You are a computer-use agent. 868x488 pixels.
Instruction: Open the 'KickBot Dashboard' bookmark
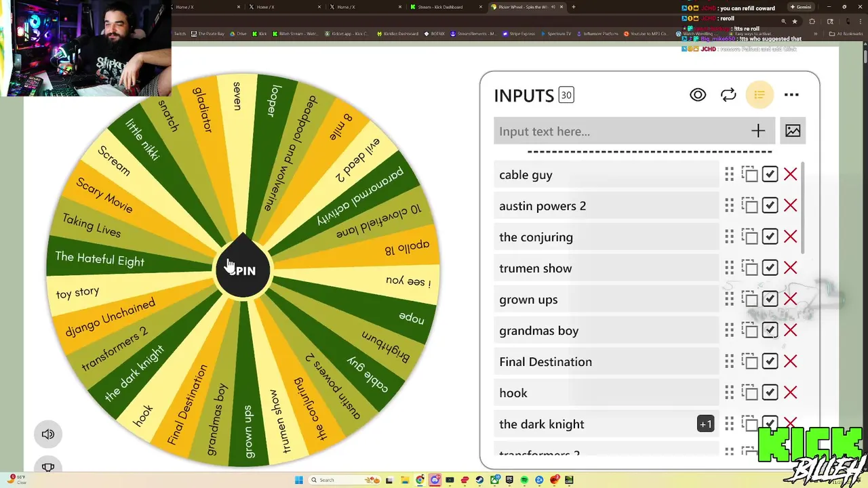click(397, 33)
